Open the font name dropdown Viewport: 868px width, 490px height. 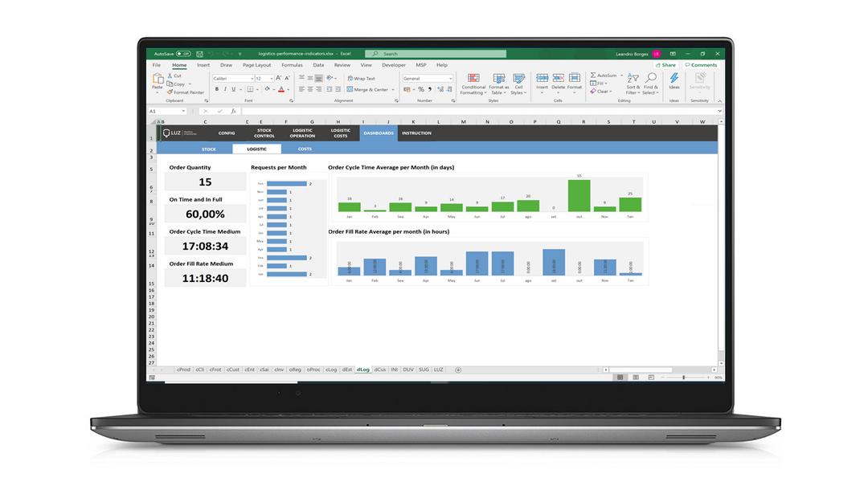coord(252,79)
